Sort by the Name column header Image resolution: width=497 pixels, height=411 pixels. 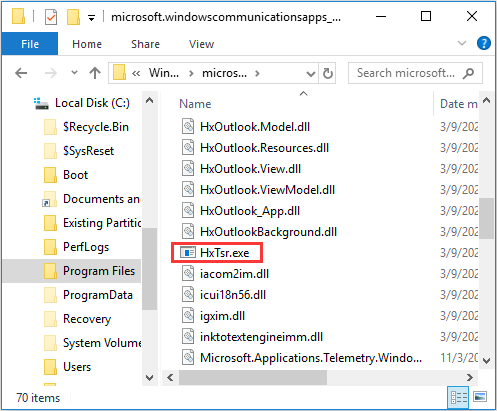(195, 104)
